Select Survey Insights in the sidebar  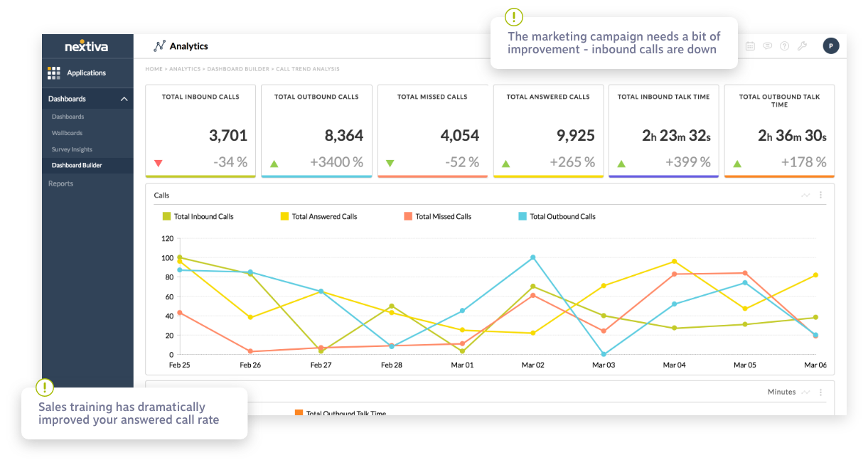72,149
